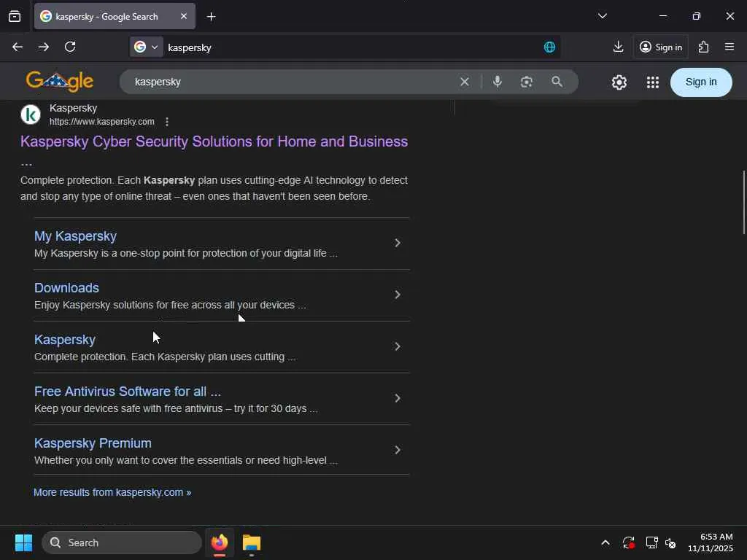Click the Google logo

[60, 82]
